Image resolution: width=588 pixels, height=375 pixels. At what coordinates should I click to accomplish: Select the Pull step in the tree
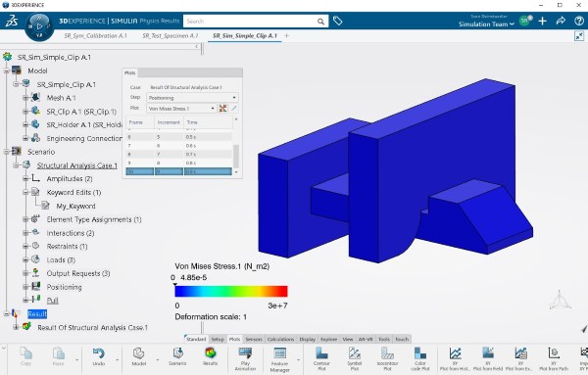click(53, 300)
